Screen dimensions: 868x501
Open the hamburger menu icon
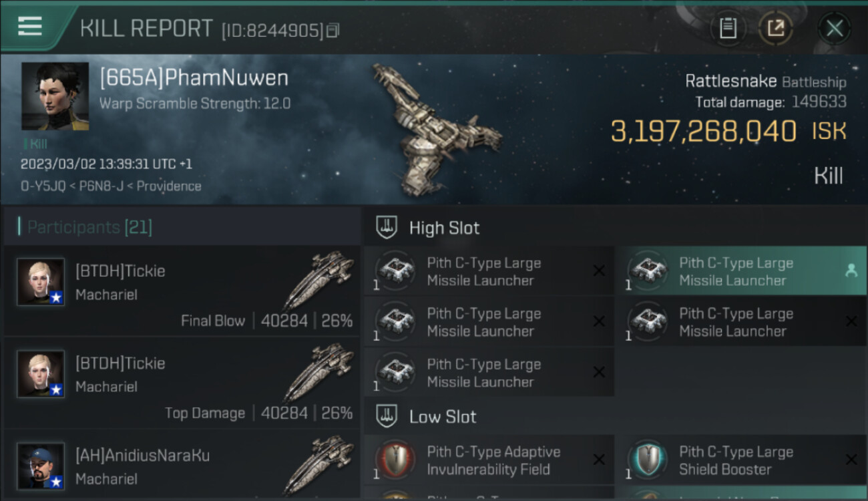30,27
